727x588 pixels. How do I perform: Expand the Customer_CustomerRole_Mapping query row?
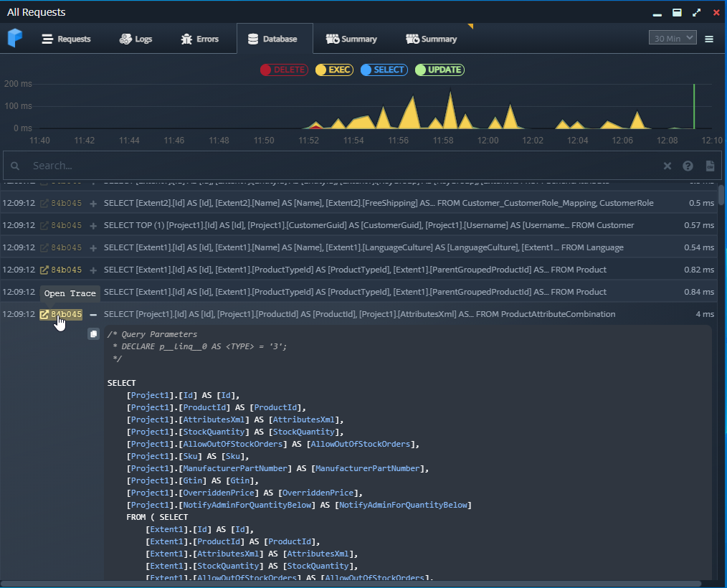(x=93, y=204)
